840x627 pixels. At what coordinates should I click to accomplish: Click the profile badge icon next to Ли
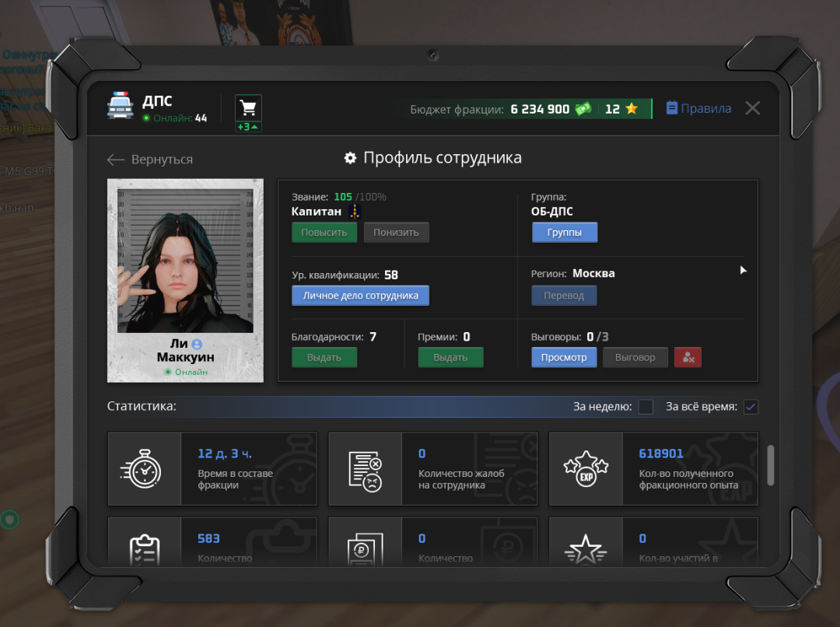197,344
